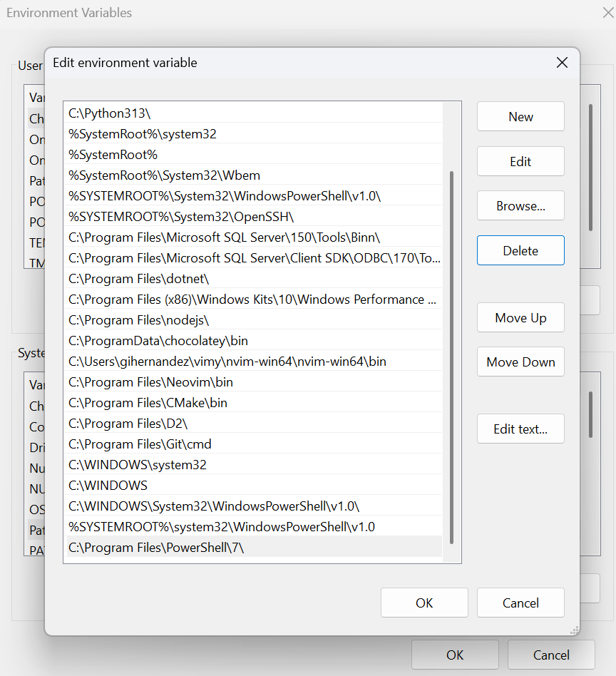Cancel the Edit environment variable dialog
The image size is (616, 676).
520,603
